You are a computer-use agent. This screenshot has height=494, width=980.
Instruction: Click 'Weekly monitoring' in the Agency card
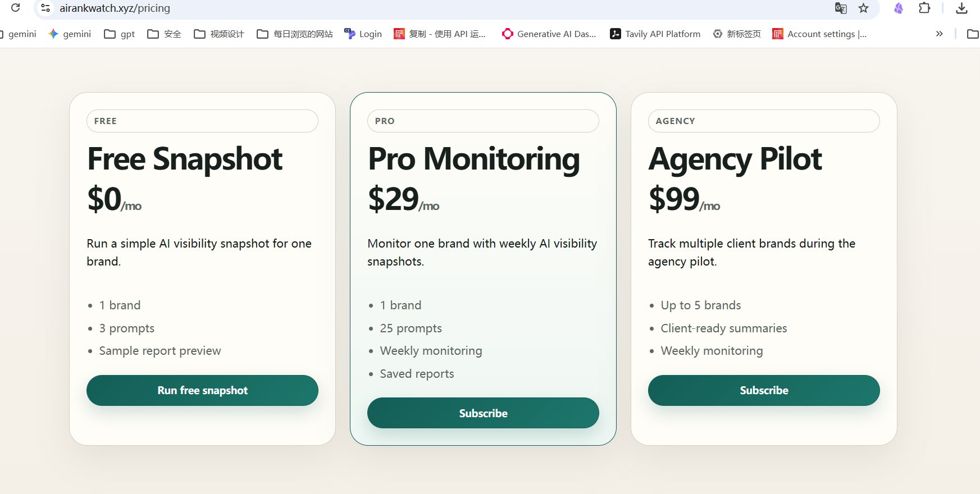point(712,351)
